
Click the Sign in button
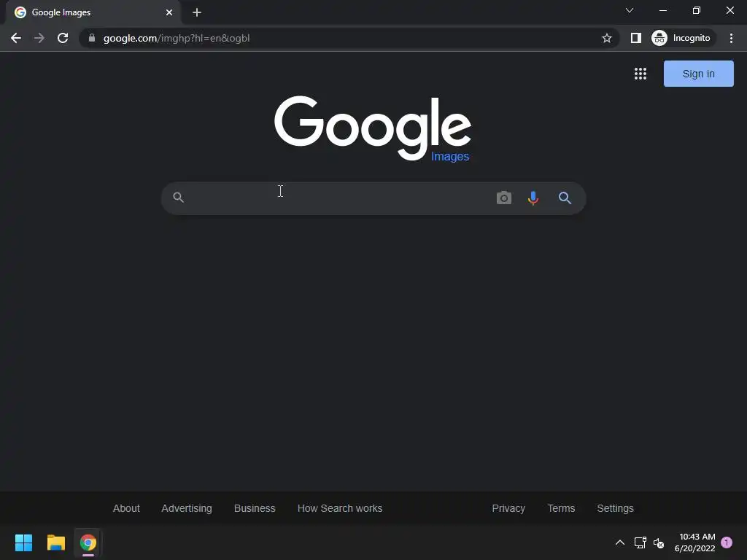pyautogui.click(x=698, y=74)
